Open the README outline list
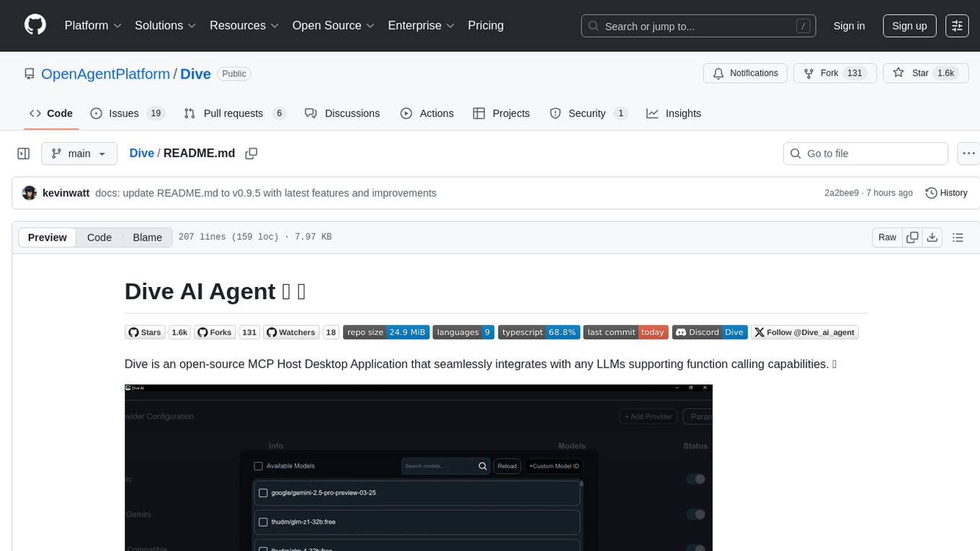 click(958, 237)
